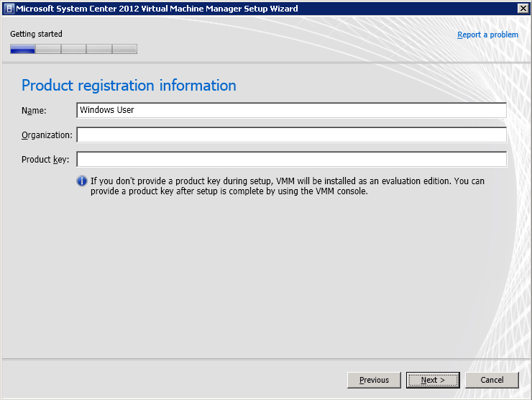
Task: Click the third progress step segment
Action: (x=73, y=50)
